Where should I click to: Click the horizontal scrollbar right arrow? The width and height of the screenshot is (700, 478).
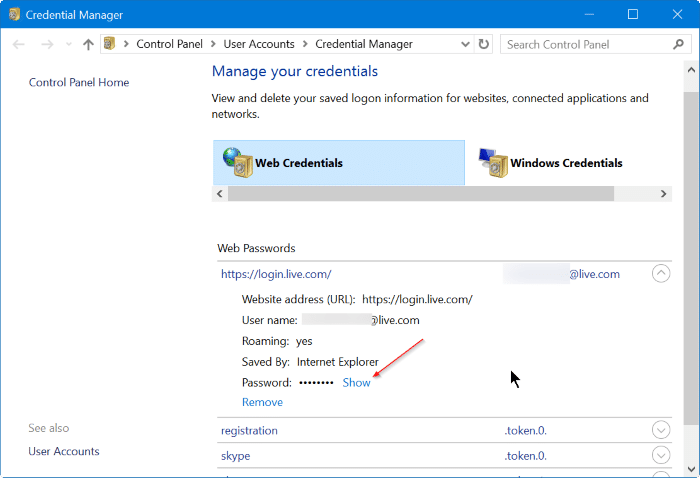pyautogui.click(x=663, y=194)
